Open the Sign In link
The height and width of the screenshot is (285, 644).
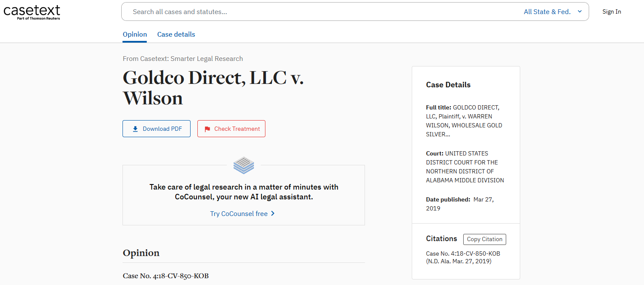611,12
